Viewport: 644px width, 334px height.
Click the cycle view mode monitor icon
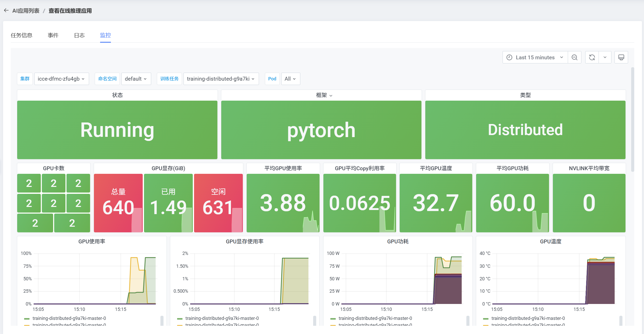(x=621, y=58)
